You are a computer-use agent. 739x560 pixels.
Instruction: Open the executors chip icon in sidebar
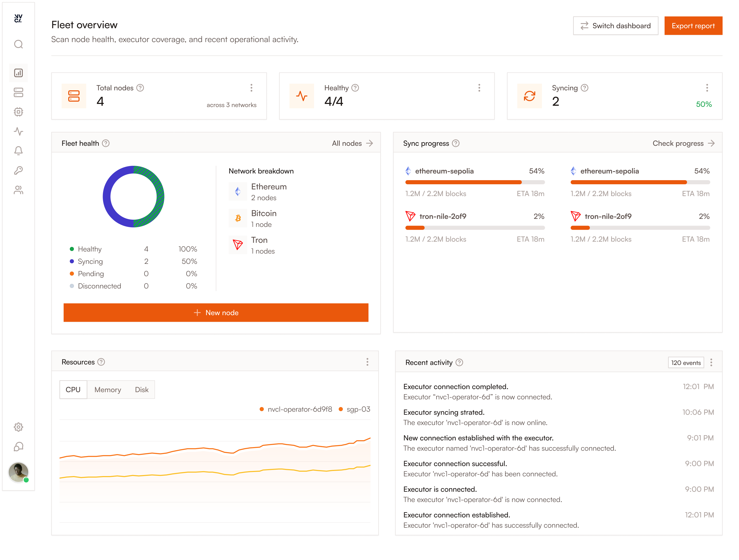18,112
